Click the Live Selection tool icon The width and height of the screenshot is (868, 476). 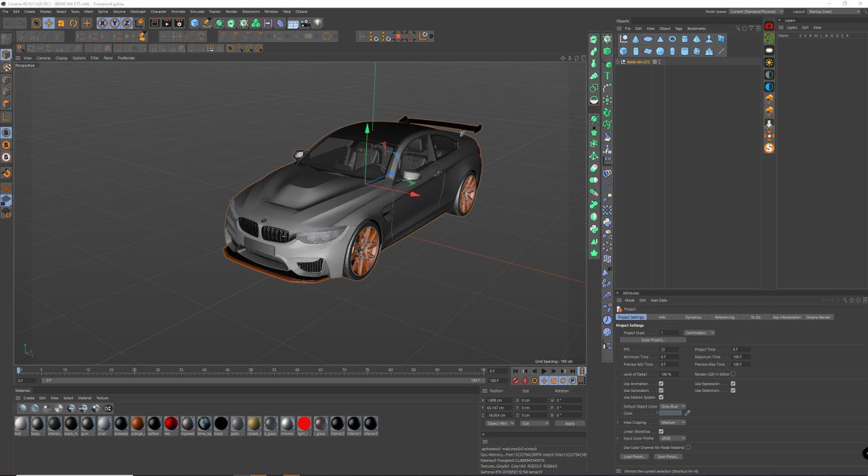pyautogui.click(x=37, y=23)
